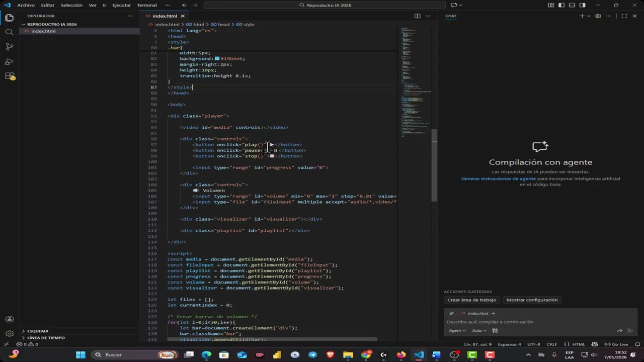Follow Generar instrucciones de agente link
This screenshot has height=362, width=644.
click(499, 178)
